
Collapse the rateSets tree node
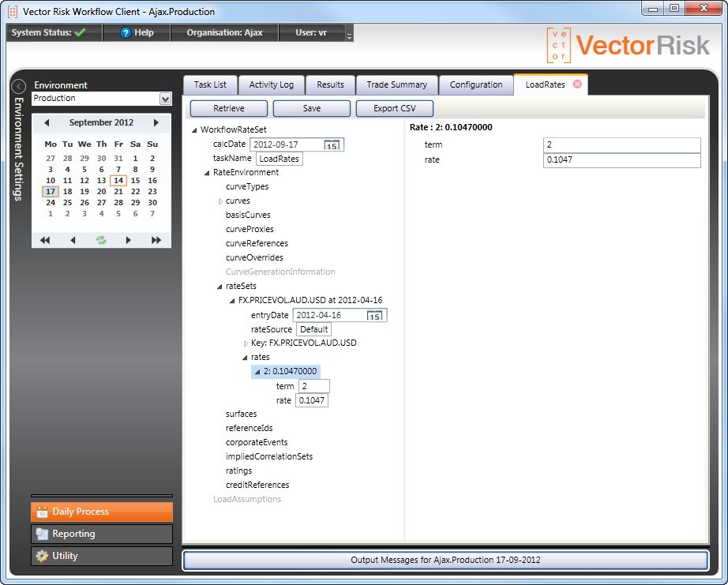click(220, 287)
